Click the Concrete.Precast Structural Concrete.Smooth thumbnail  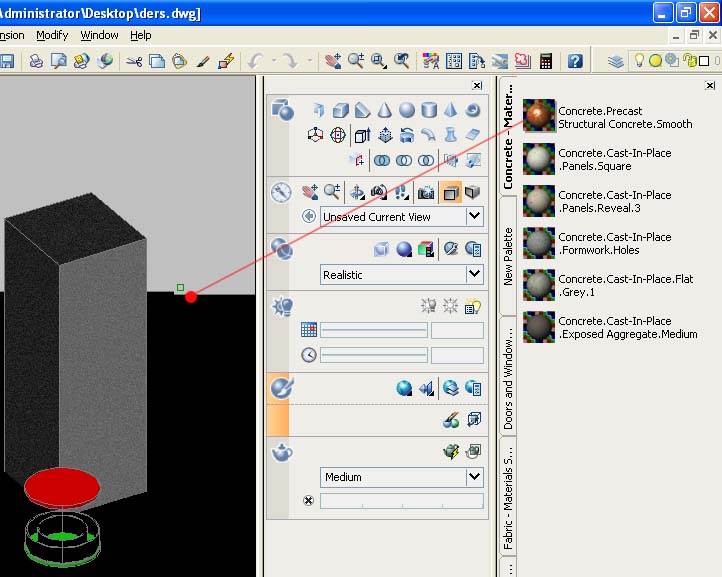[540, 117]
